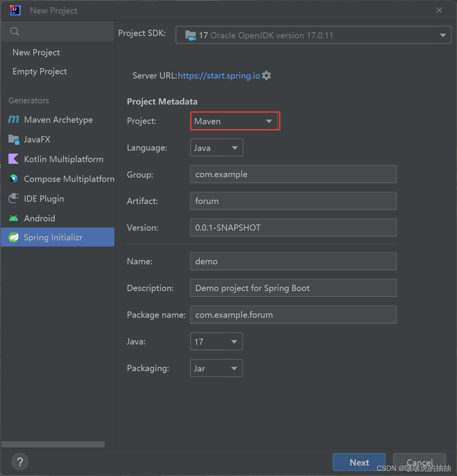
Task: Click the Compose Multiplatform hexagon icon
Action: click(x=14, y=178)
